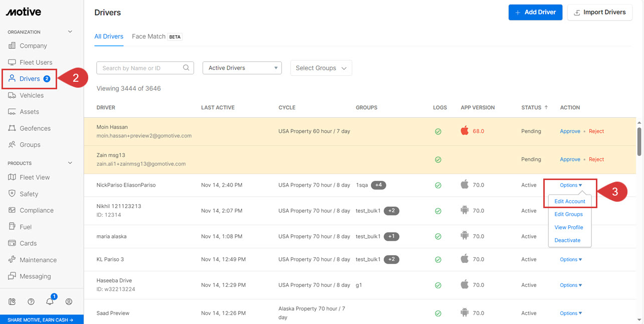This screenshot has width=644, height=324.
Task: Open the Safety product page
Action: (x=24, y=194)
